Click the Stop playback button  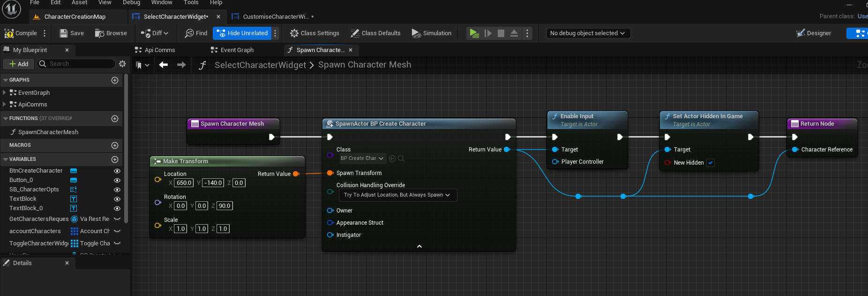tap(501, 33)
